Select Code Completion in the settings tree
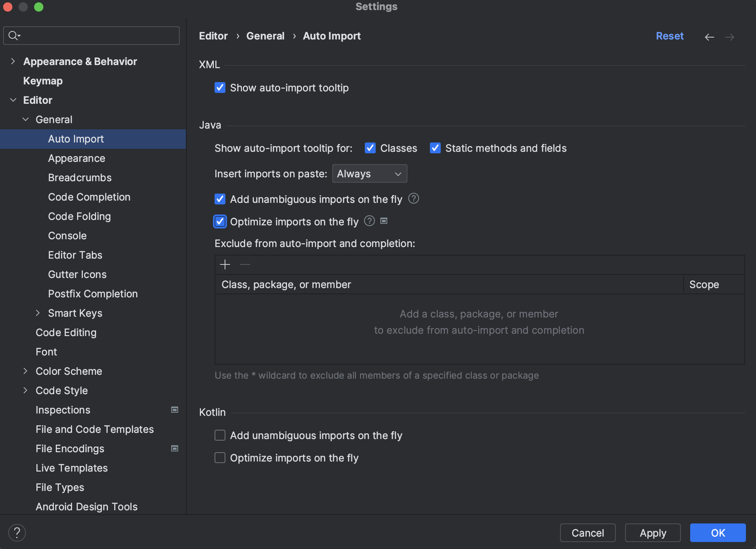 click(x=89, y=197)
